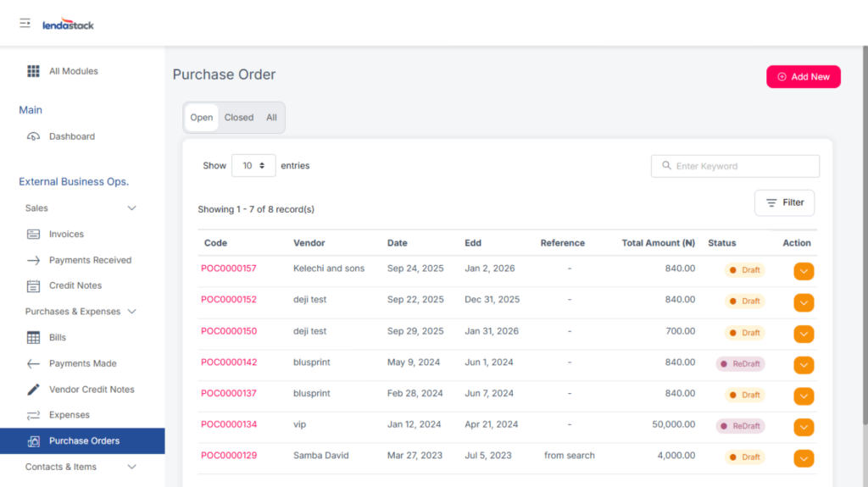Collapse the Purchases & Expenses section
The image size is (868, 487).
(x=131, y=312)
